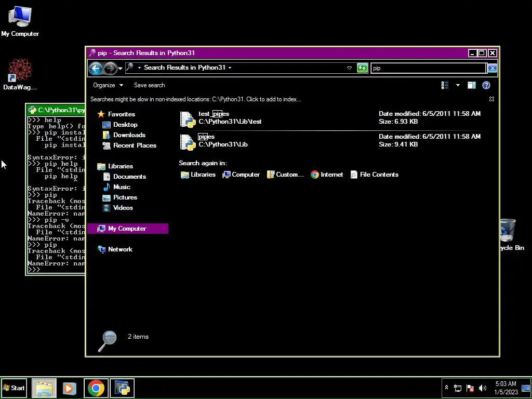Click the forward navigation arrow

pyautogui.click(x=110, y=69)
